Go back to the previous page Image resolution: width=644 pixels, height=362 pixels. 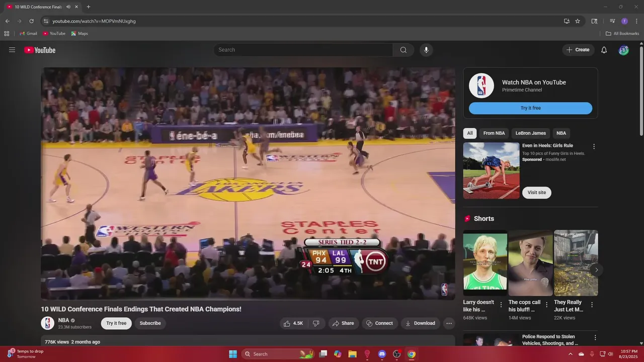[7, 21]
